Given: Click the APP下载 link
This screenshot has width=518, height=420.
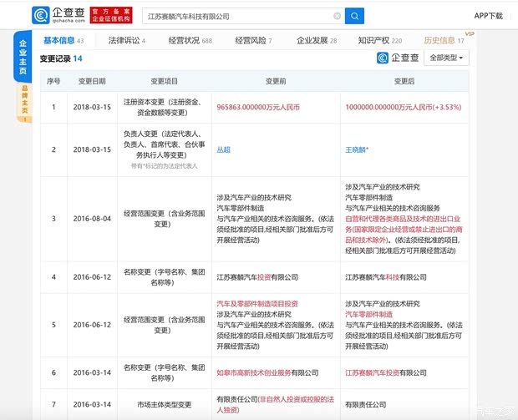Looking at the screenshot, I should tap(488, 16).
